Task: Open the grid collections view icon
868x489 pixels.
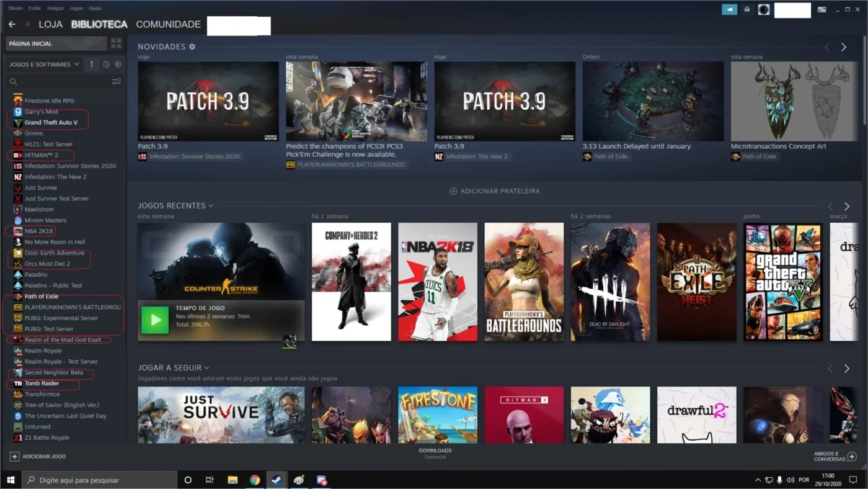Action: pos(116,43)
